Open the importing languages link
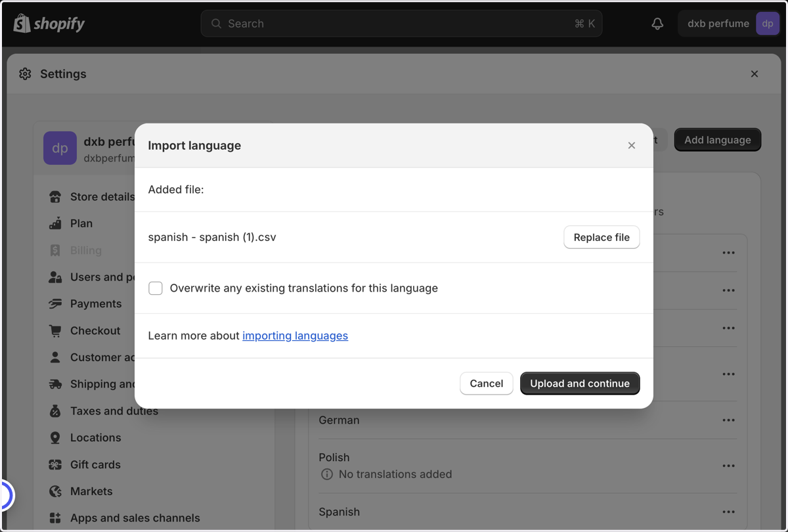Viewport: 788px width, 532px height. click(x=295, y=336)
